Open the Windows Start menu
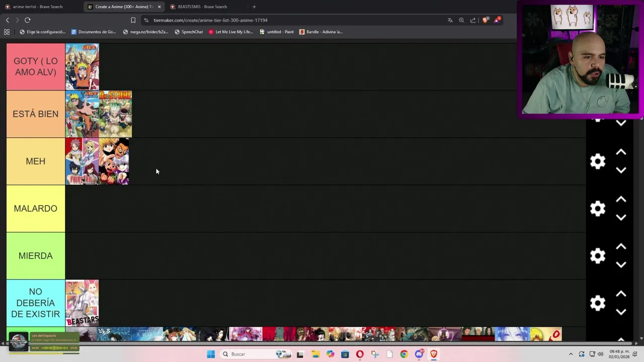Image resolution: width=644 pixels, height=362 pixels. (211, 354)
